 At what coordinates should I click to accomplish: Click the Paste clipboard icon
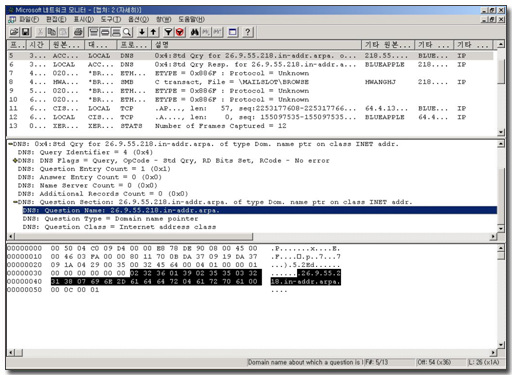click(x=63, y=32)
